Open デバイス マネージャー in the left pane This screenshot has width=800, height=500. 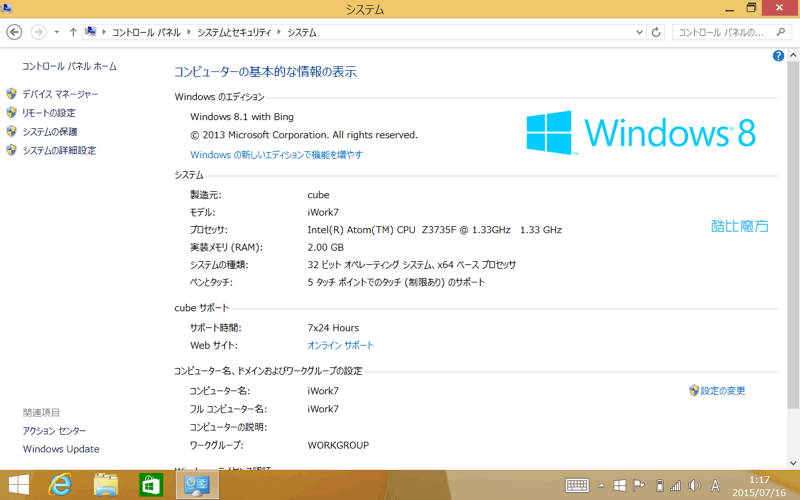tap(60, 94)
